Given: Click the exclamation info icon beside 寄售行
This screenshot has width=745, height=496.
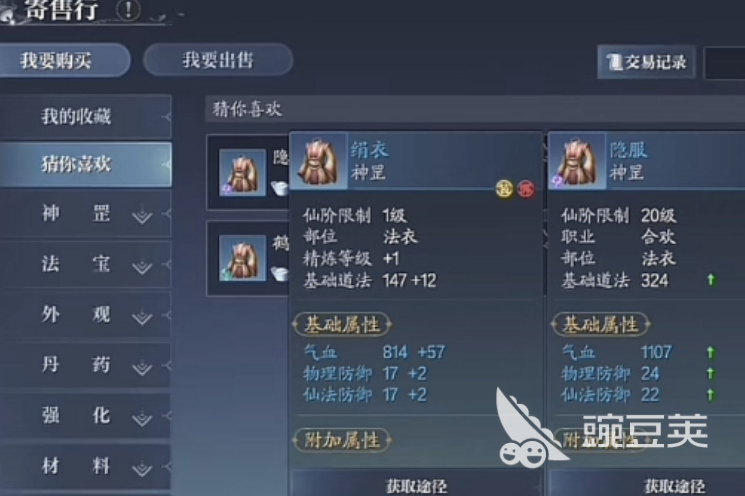Looking at the screenshot, I should tap(127, 10).
